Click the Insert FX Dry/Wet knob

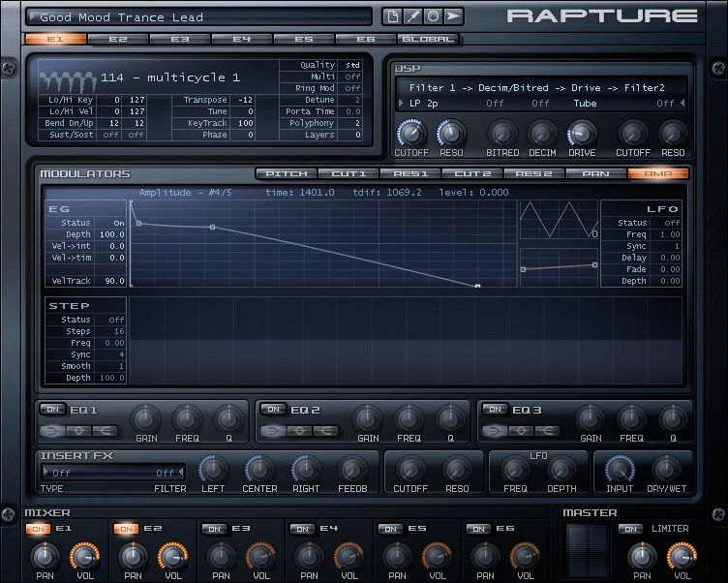pyautogui.click(x=666, y=470)
